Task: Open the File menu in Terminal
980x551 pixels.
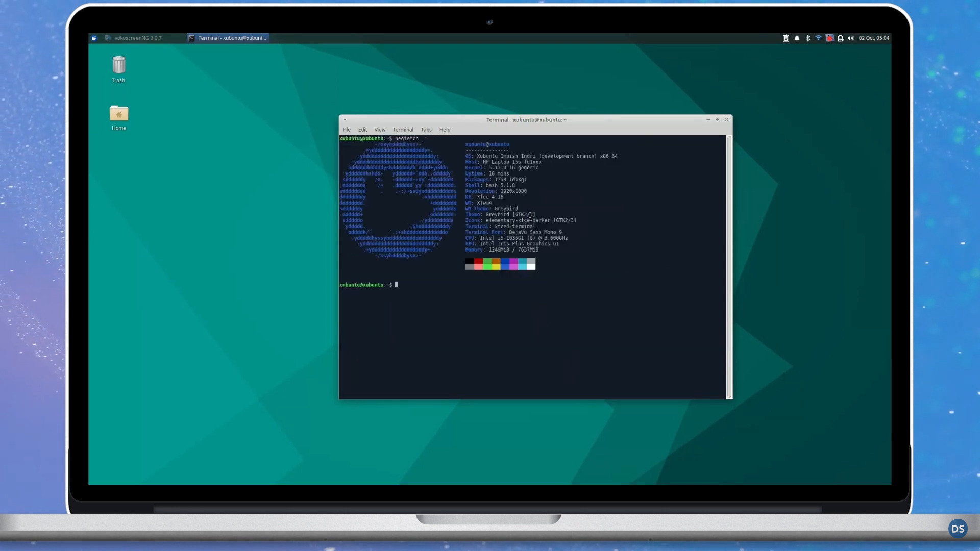Action: [347, 130]
